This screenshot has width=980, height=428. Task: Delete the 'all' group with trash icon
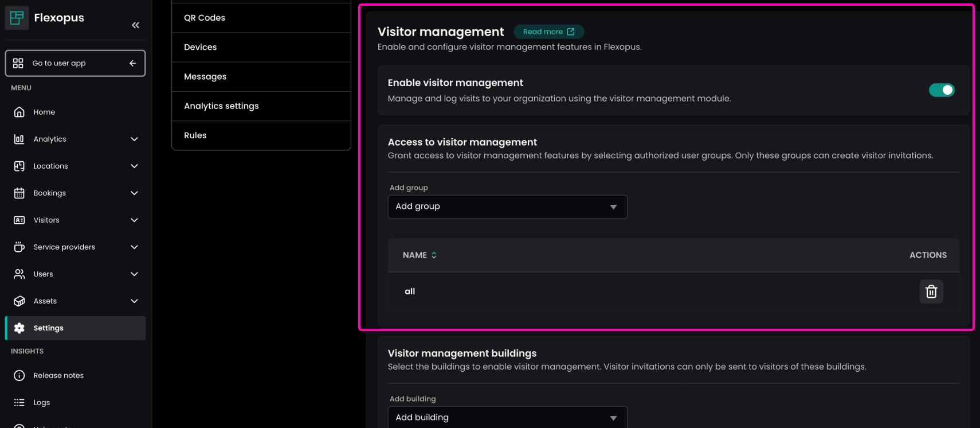click(x=931, y=291)
